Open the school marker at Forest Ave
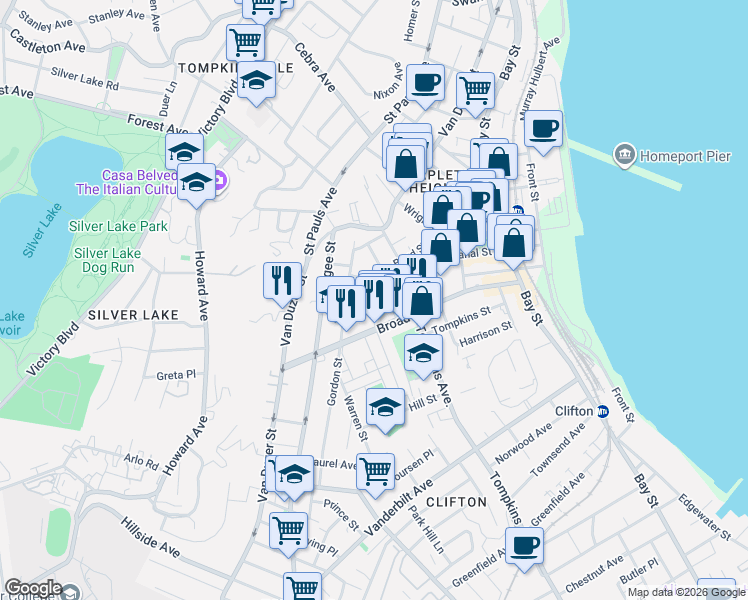The width and height of the screenshot is (748, 600). click(x=185, y=152)
